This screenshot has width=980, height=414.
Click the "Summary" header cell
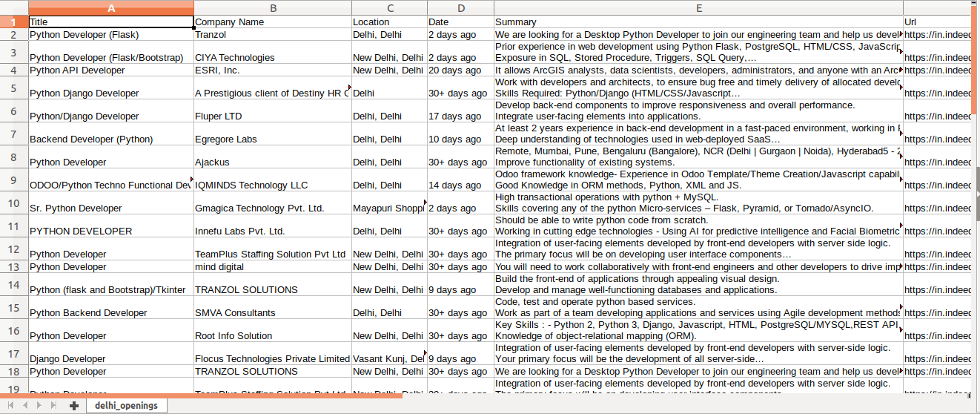click(x=698, y=22)
